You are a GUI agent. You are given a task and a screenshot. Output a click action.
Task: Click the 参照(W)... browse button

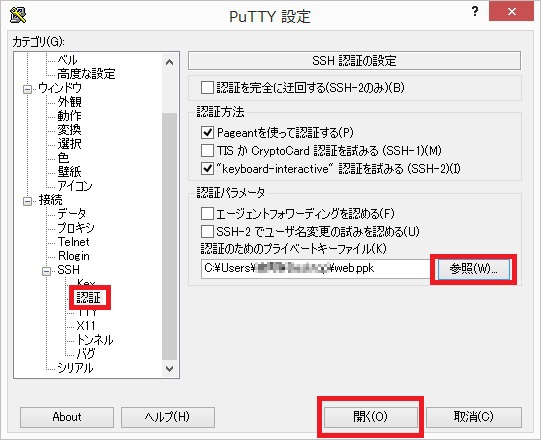pyautogui.click(x=473, y=268)
